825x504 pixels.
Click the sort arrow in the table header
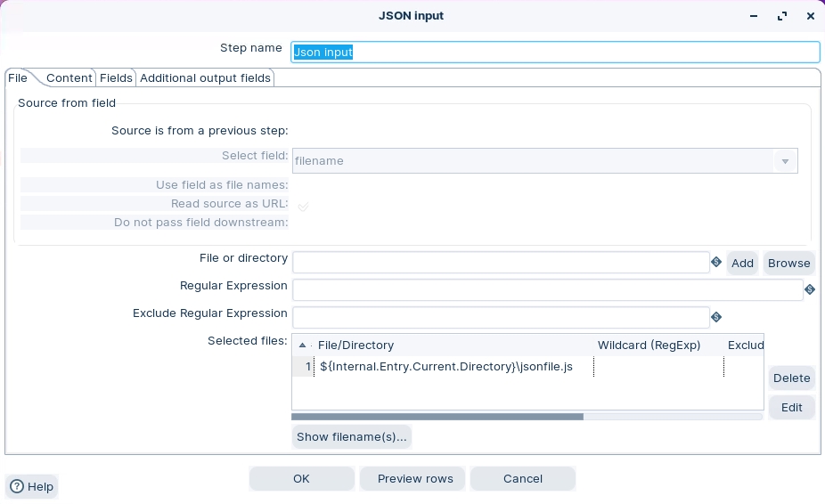tap(303, 345)
